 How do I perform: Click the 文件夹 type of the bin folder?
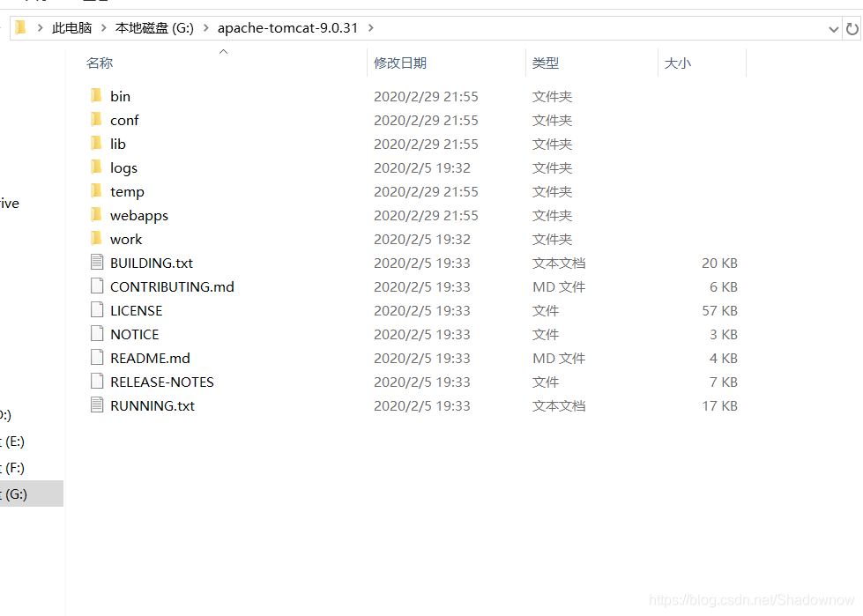coord(552,96)
